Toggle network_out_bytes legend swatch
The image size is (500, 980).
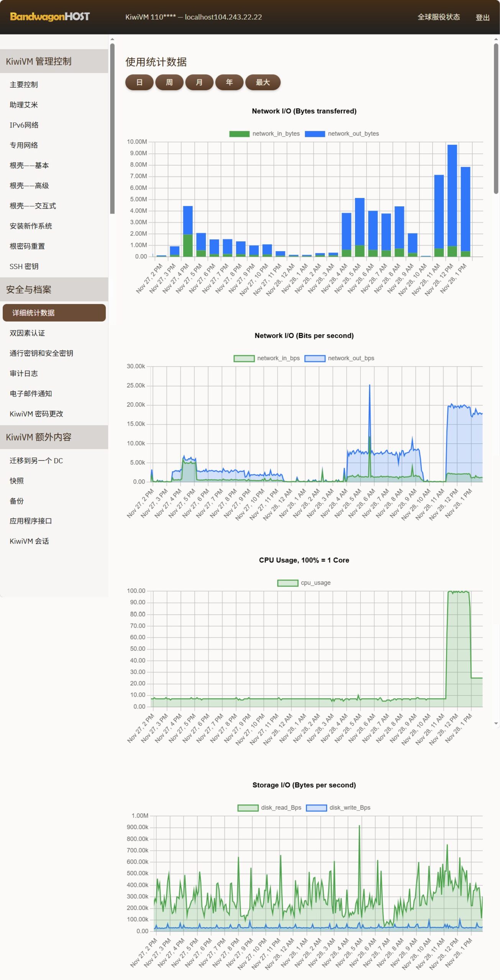[315, 134]
